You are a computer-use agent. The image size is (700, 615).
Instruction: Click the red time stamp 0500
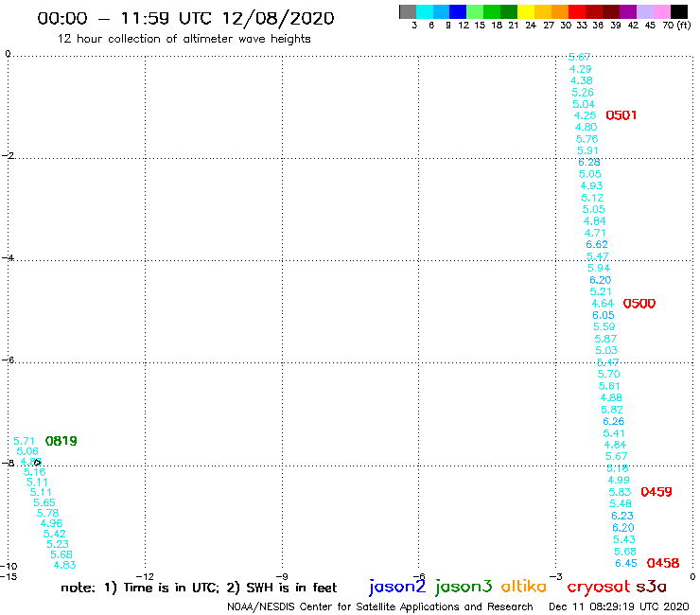(639, 304)
